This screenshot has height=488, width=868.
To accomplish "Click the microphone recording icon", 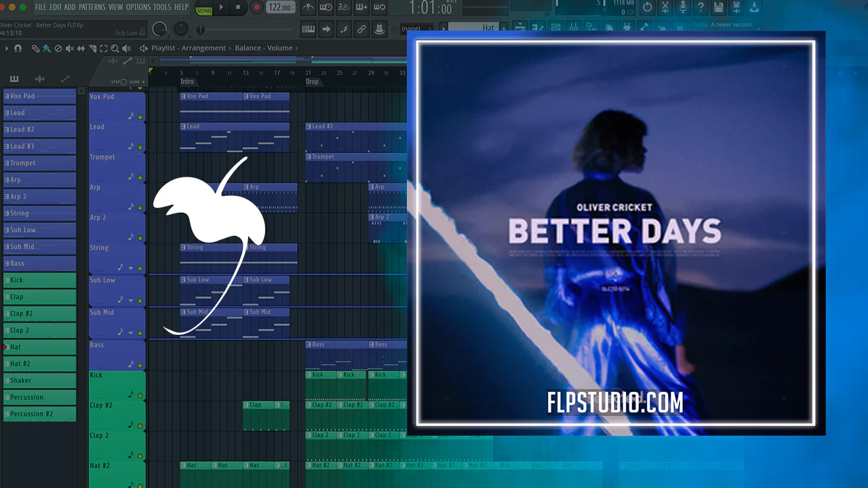I will (683, 7).
